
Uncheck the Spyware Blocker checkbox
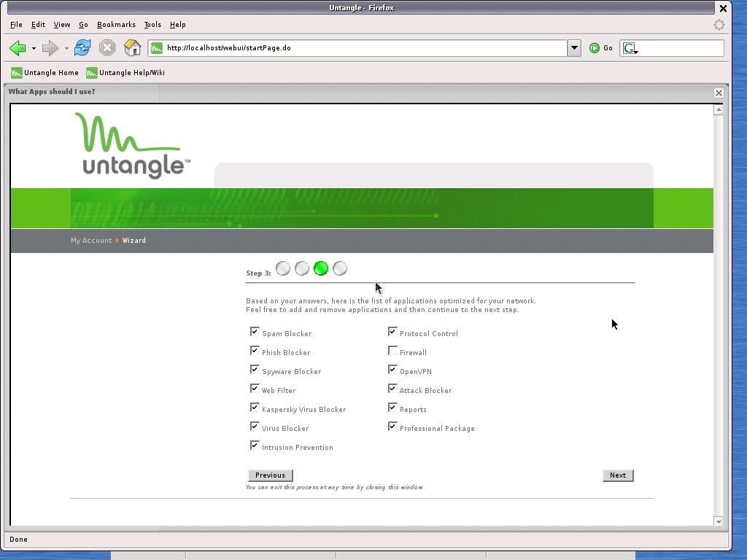point(255,370)
